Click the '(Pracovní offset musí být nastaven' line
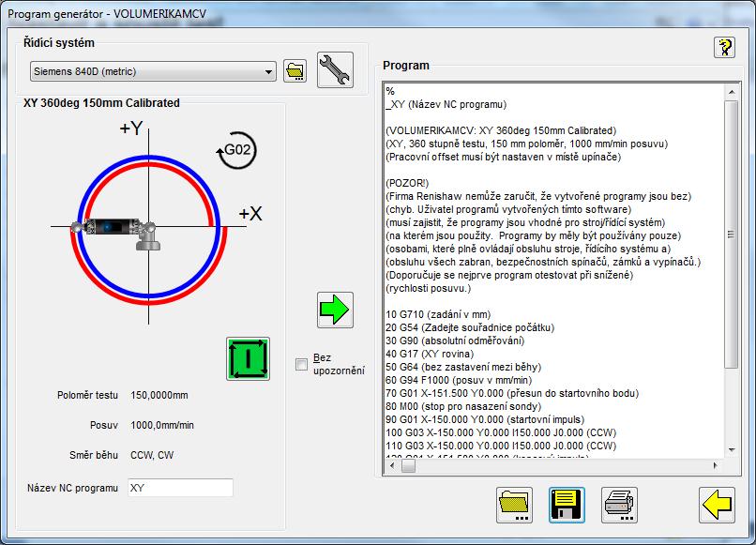 click(504, 157)
